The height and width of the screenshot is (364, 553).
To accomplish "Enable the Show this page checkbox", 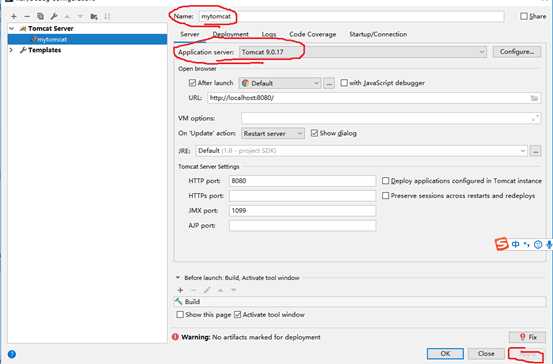I will click(180, 315).
